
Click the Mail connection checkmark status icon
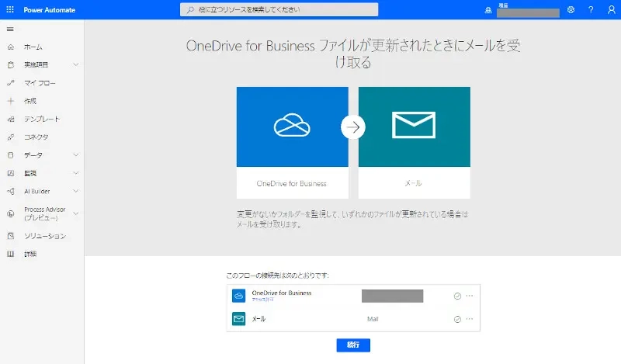click(457, 319)
